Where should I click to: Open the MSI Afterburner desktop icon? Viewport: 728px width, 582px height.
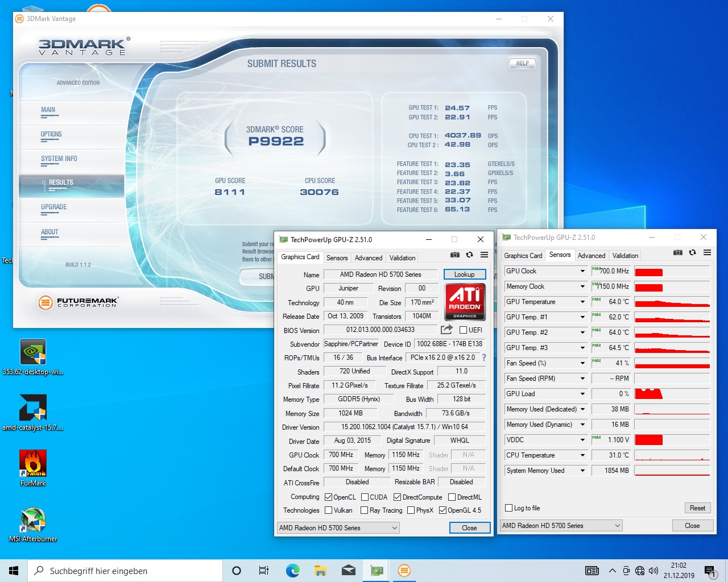tap(33, 523)
